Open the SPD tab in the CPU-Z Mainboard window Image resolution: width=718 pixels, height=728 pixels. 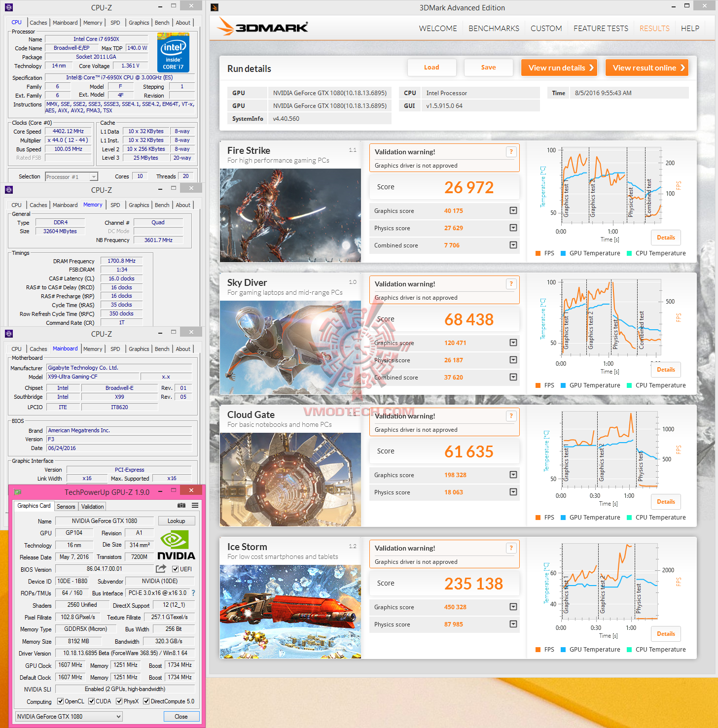(115, 349)
